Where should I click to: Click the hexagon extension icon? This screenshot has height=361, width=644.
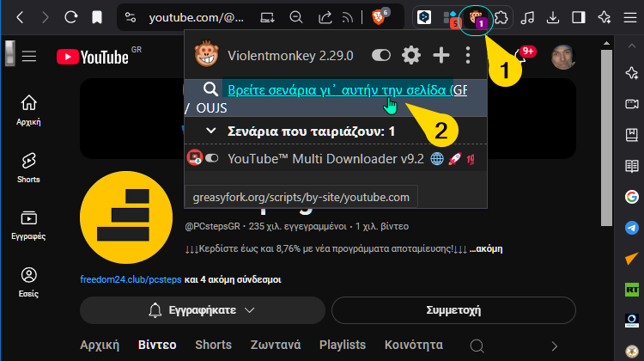pyautogui.click(x=424, y=17)
